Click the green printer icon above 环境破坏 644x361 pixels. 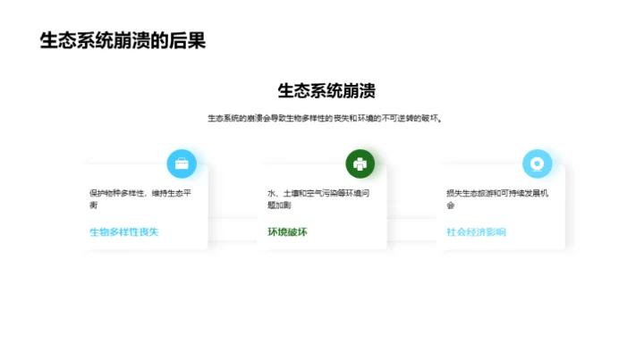tap(360, 164)
